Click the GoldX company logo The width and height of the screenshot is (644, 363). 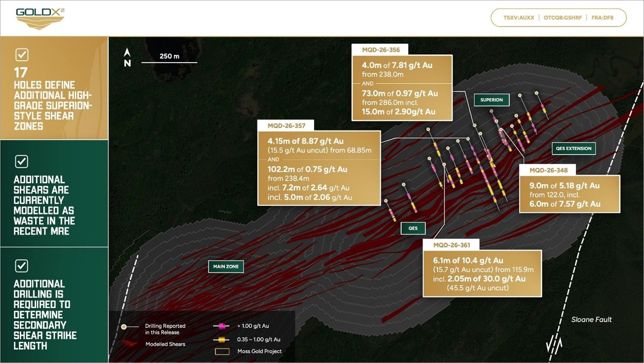pyautogui.click(x=41, y=17)
